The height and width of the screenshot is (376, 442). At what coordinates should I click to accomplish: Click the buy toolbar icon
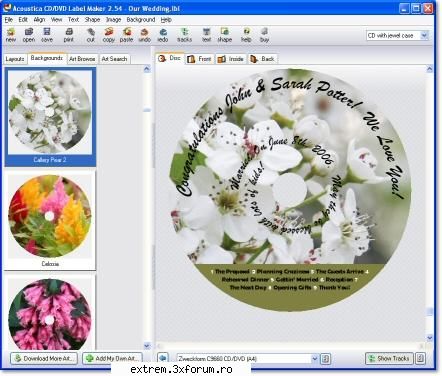264,35
